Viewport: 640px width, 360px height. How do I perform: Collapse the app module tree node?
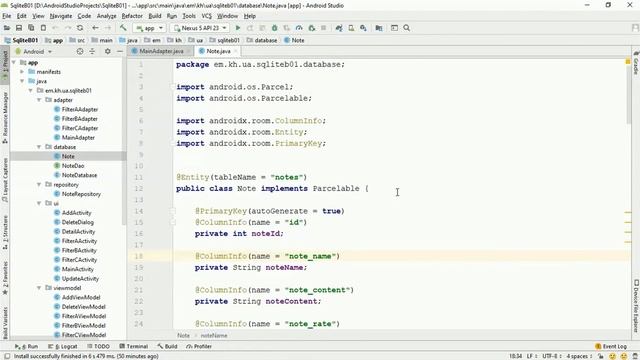14,62
